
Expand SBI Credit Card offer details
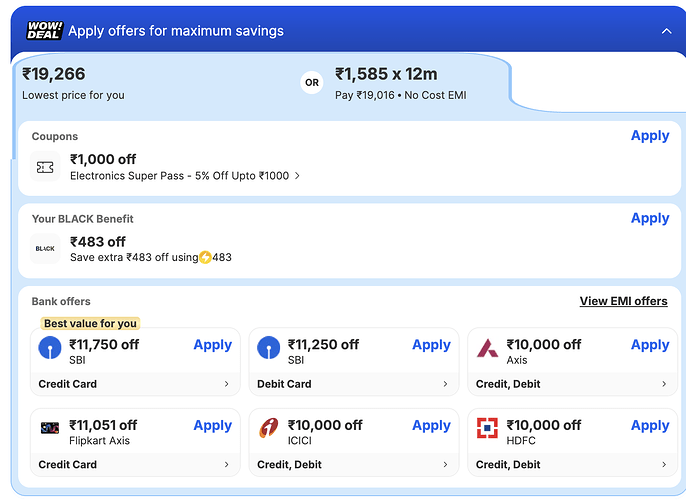pyautogui.click(x=226, y=384)
